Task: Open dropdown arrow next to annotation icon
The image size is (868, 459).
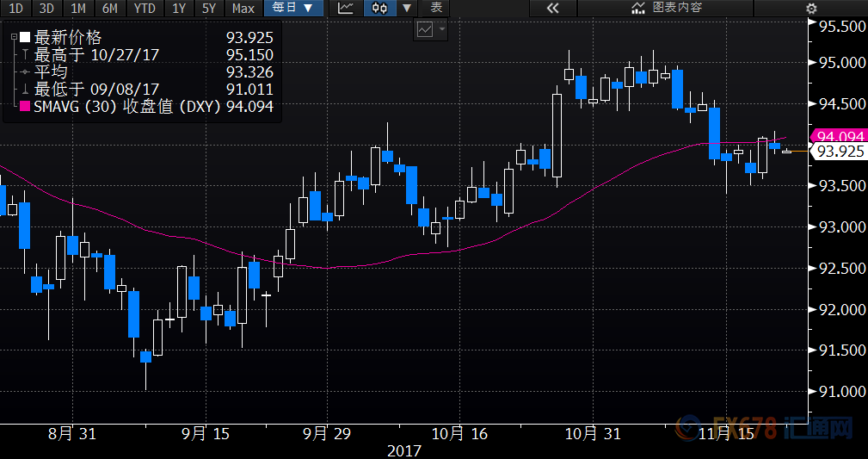Action: (442, 29)
